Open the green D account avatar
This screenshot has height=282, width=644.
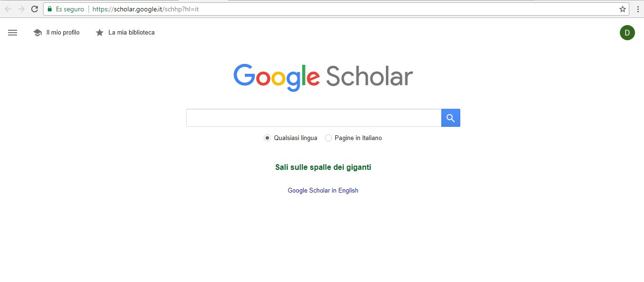click(627, 33)
